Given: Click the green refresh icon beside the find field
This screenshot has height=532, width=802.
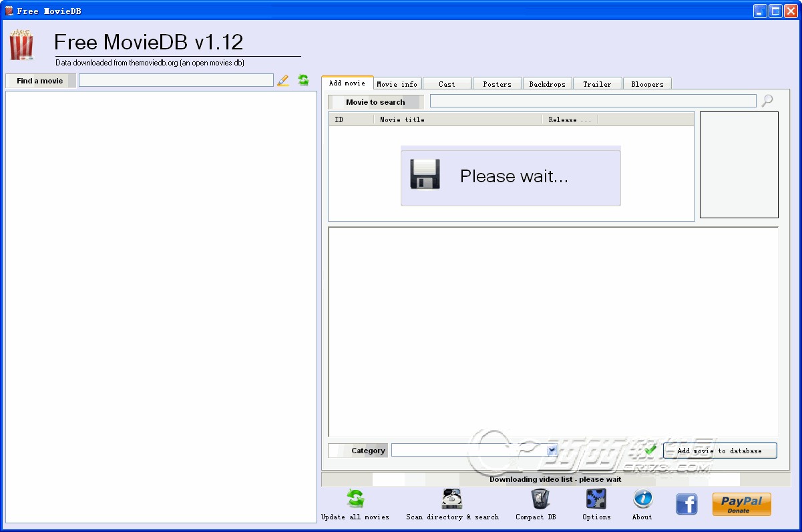Looking at the screenshot, I should [303, 80].
